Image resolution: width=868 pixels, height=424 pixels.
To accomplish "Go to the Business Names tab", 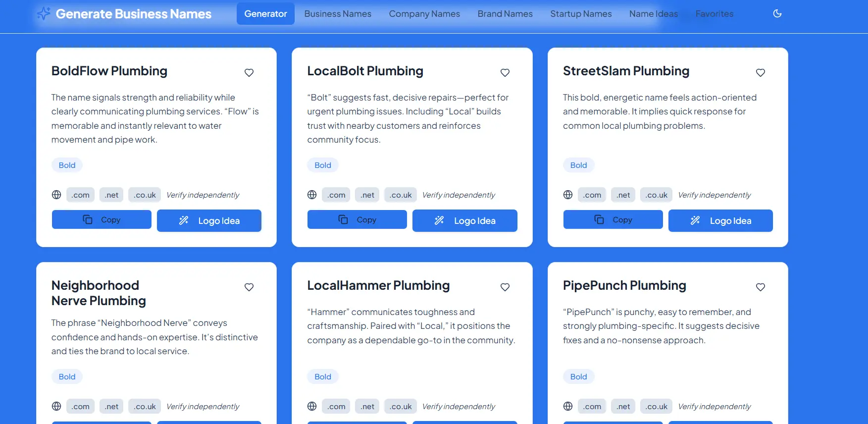I will 338,14.
